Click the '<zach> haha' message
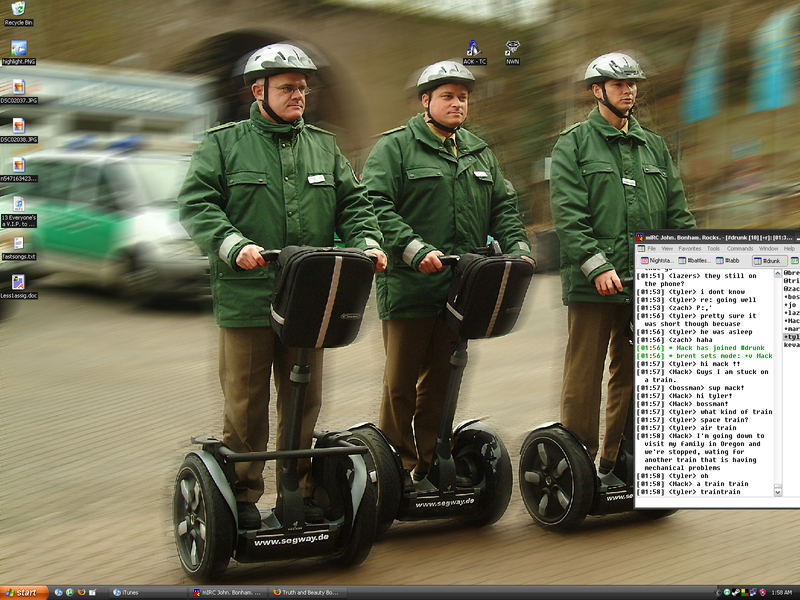Image resolution: width=800 pixels, height=600 pixels. click(674, 340)
